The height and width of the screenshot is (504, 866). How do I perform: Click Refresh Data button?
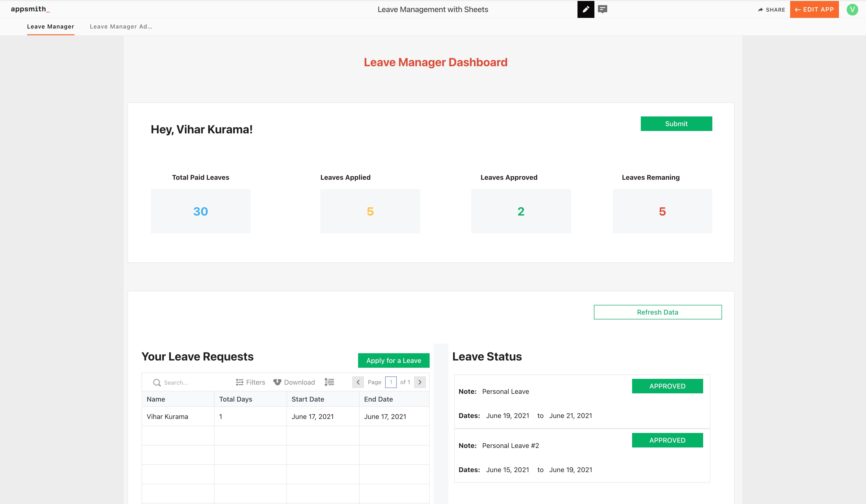[657, 312]
